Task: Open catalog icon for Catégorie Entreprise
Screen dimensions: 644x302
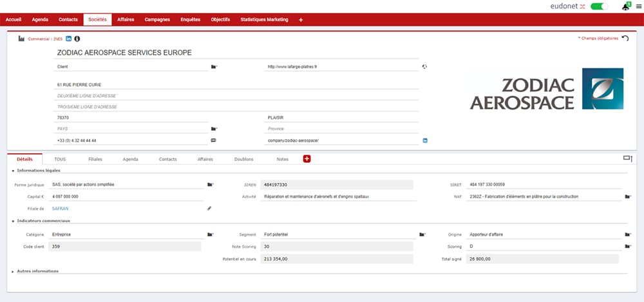Action: pos(211,234)
